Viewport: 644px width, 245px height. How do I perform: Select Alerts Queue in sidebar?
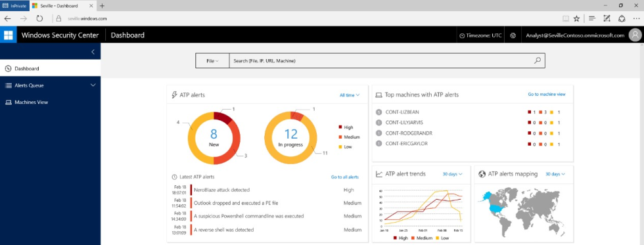[x=50, y=85]
